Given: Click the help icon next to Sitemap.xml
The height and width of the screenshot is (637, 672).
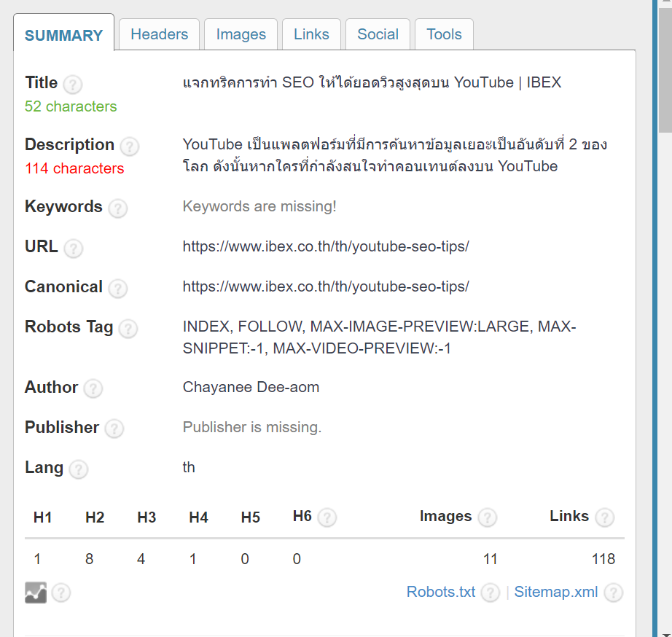Looking at the screenshot, I should [x=613, y=593].
